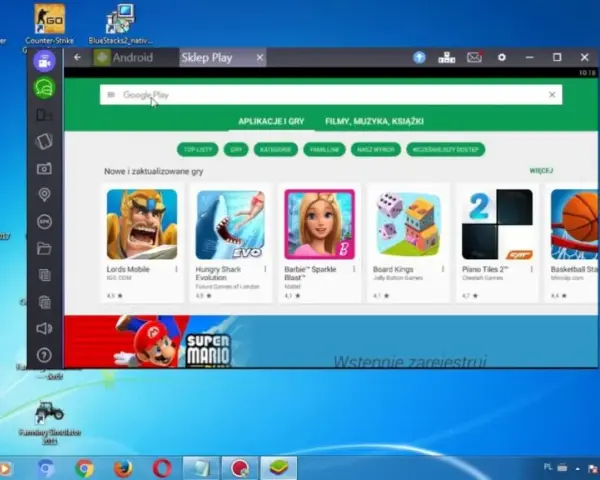
Task: Open three-dot menu for Board Kings
Action: coord(443,269)
